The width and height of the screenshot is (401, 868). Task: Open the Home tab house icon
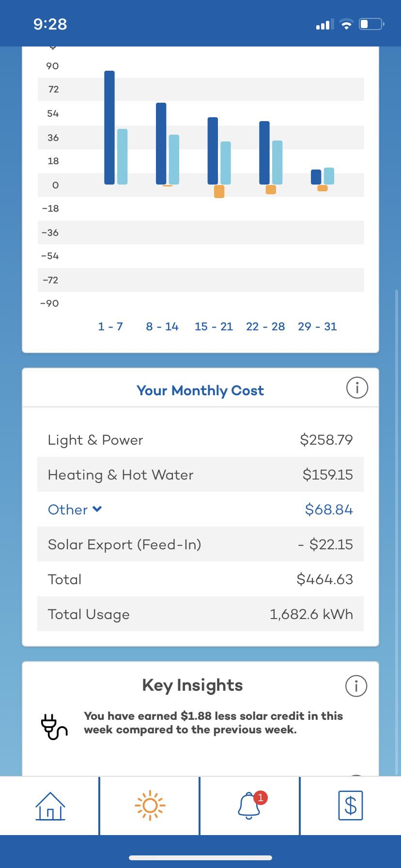(50, 806)
